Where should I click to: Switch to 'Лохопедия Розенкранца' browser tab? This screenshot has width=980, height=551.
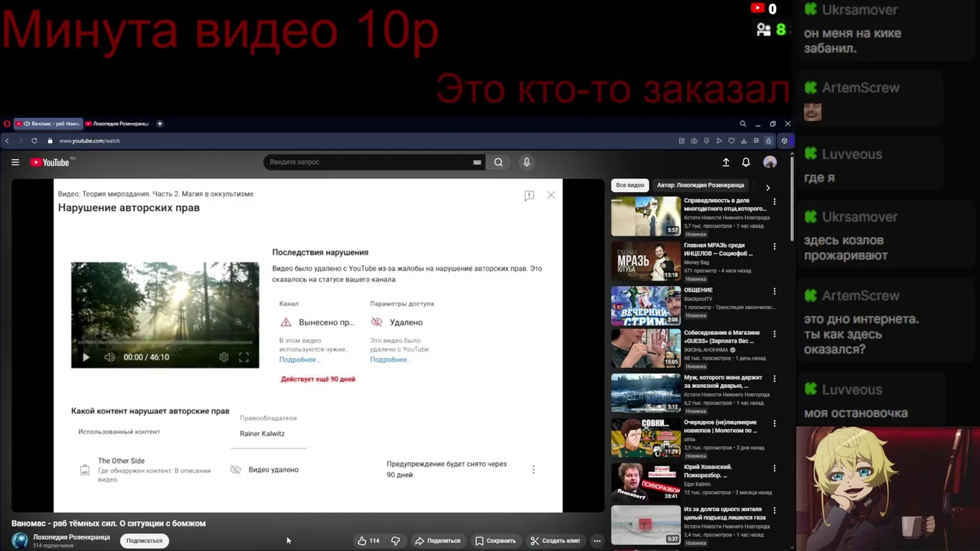coord(119,123)
